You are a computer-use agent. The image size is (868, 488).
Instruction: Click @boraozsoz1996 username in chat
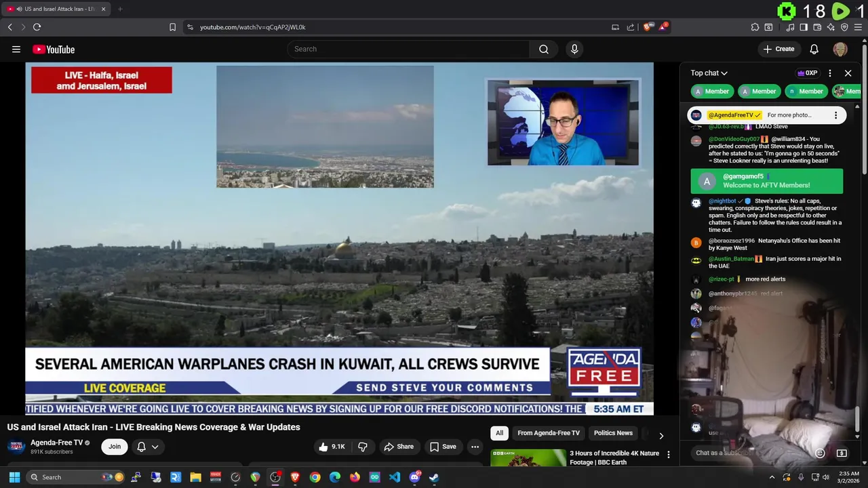click(732, 241)
